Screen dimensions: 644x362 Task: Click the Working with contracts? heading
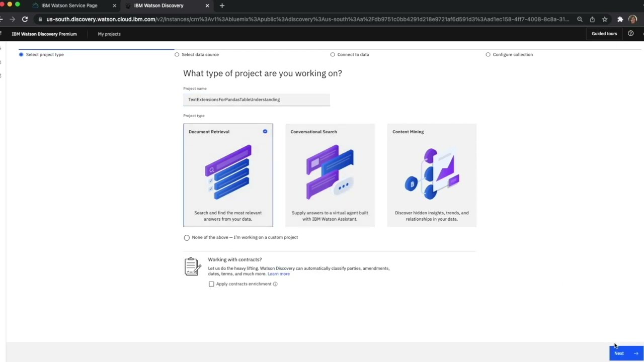(235, 259)
